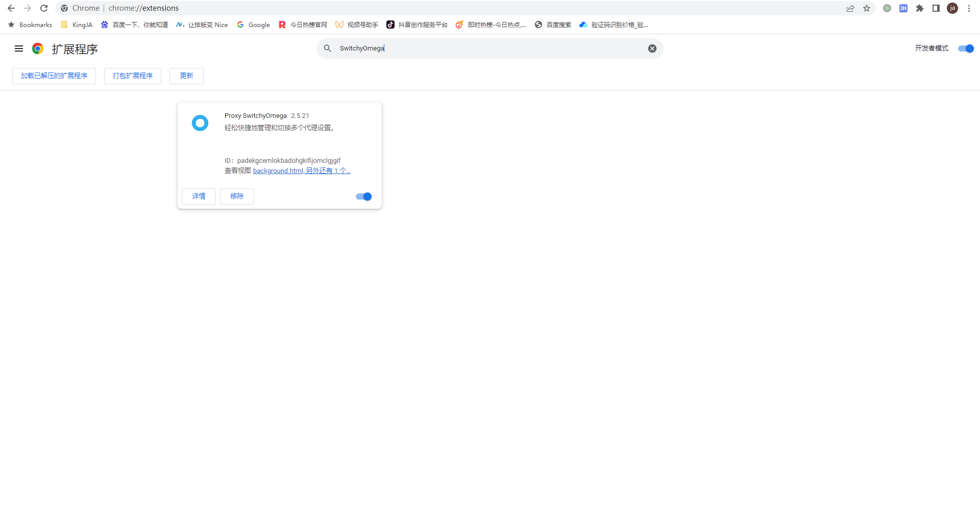Click the Proxy SwitchyOmega blue ring icon

[x=200, y=123]
